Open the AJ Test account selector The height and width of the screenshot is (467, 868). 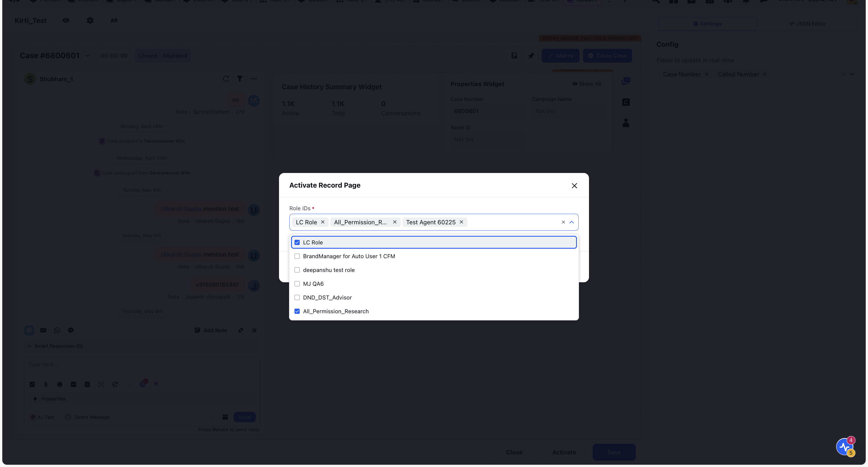point(42,417)
